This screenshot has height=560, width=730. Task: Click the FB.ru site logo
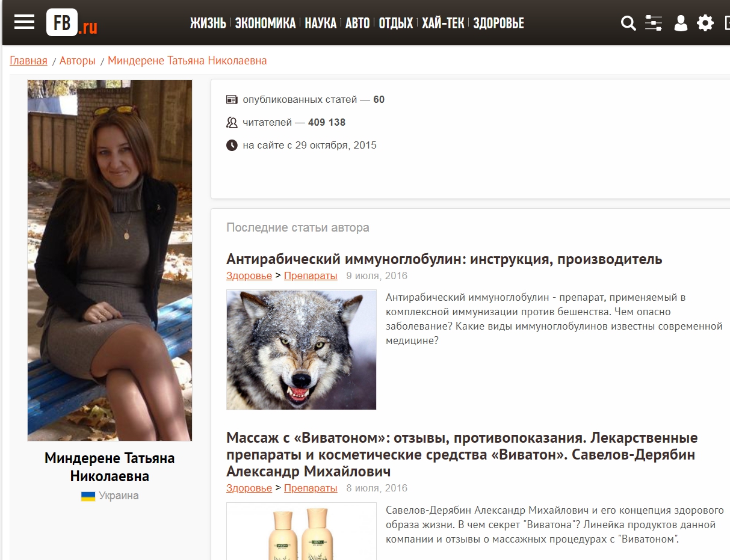coord(72,23)
